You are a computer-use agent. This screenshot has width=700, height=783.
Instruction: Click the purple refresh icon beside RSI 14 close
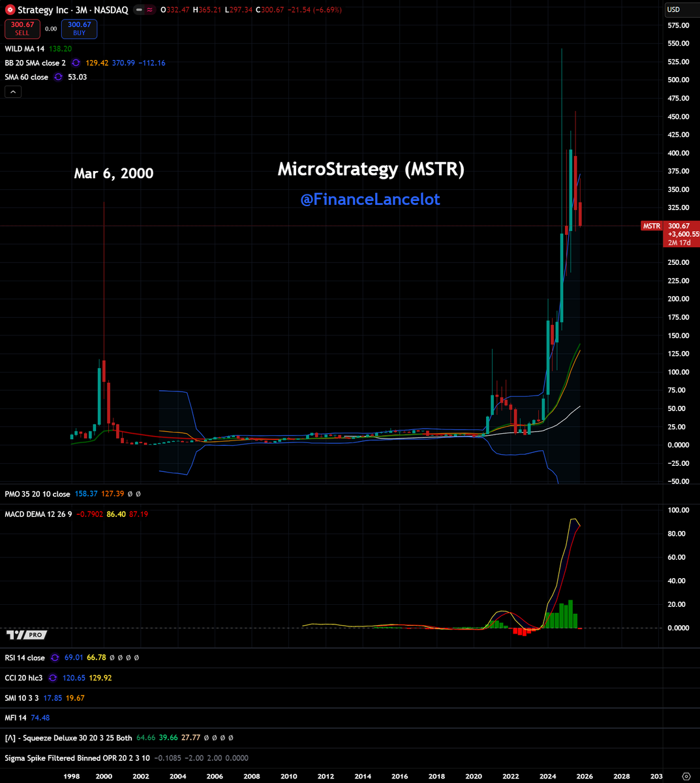(55, 658)
